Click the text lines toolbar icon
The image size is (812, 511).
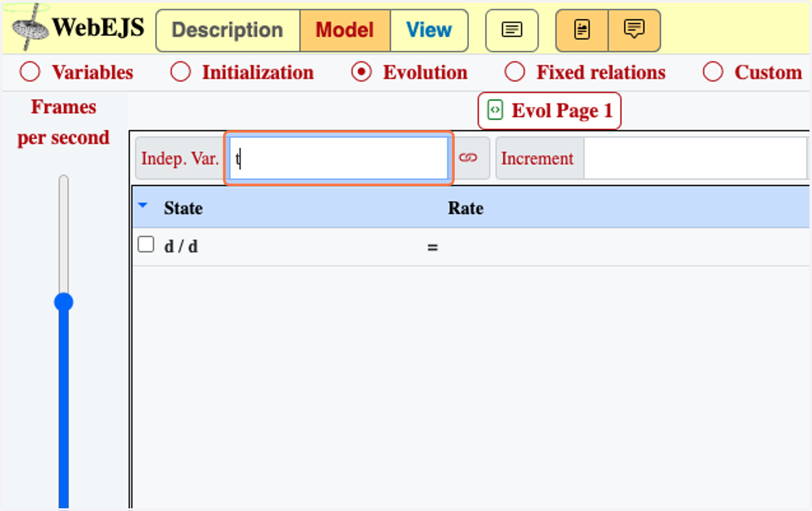(x=512, y=30)
